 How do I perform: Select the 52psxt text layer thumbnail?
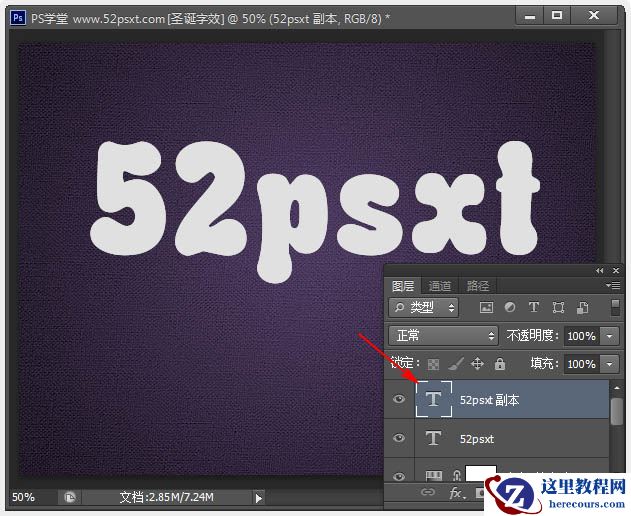point(433,438)
